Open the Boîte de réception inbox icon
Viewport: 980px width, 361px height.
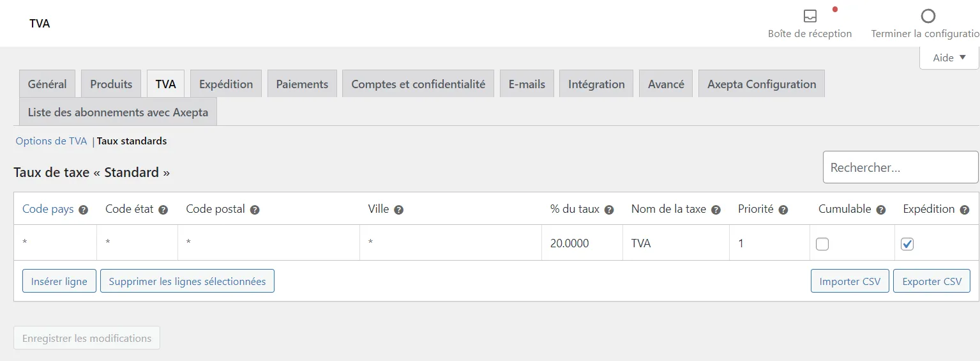[810, 16]
